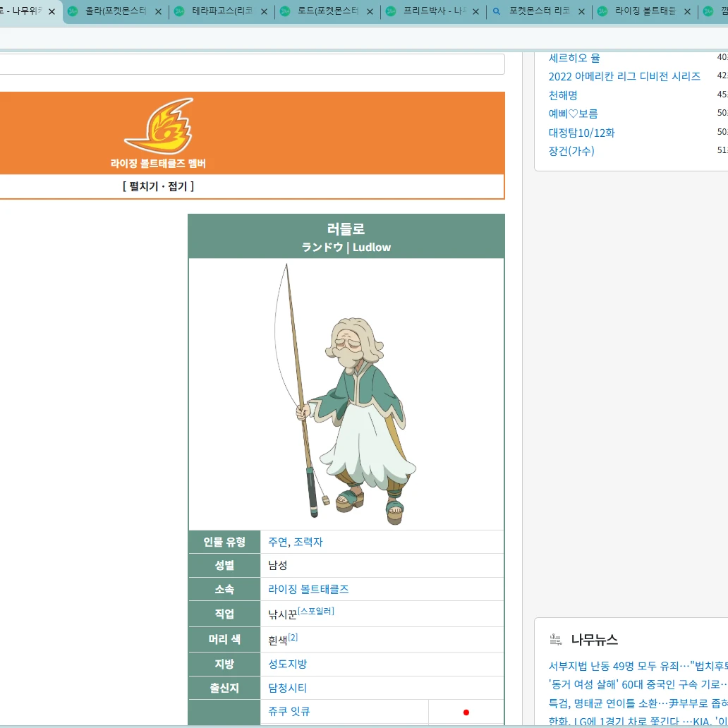Screen dimensions: 728x728
Task: Open 2022 아메리칸 리그 디비전 시리즈 link
Action: pyautogui.click(x=624, y=77)
